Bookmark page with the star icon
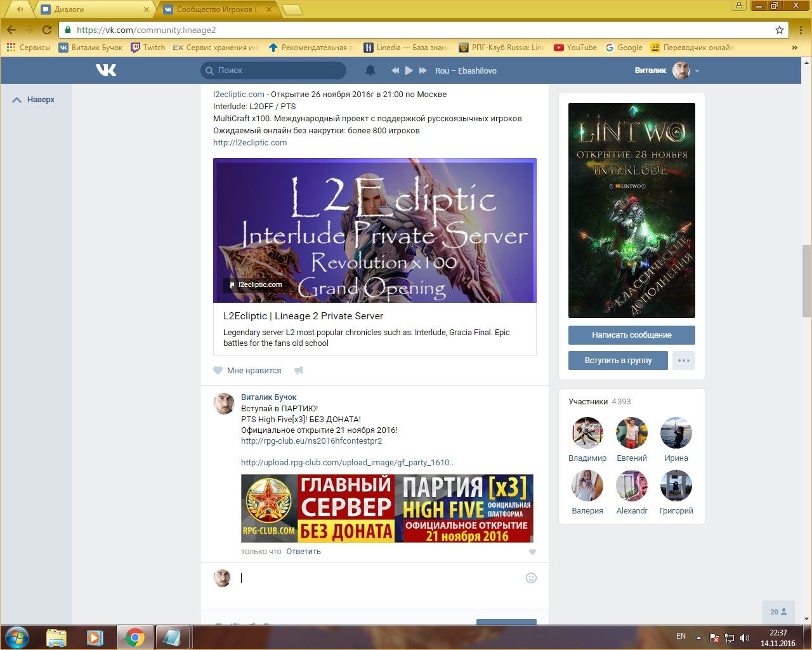Screen dimensions: 812x650 pyautogui.click(x=780, y=30)
